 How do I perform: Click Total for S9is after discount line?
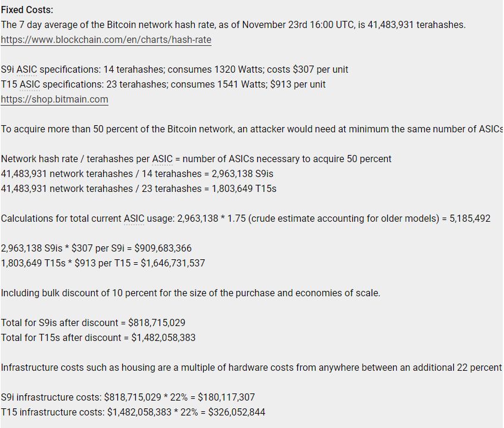point(93,323)
